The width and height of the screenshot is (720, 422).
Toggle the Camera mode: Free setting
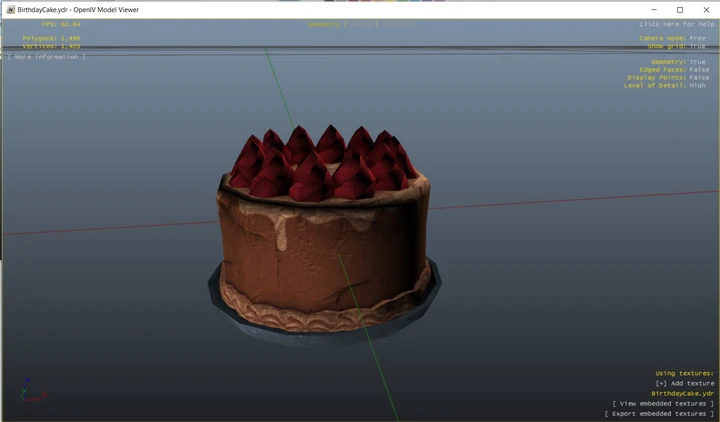(672, 39)
